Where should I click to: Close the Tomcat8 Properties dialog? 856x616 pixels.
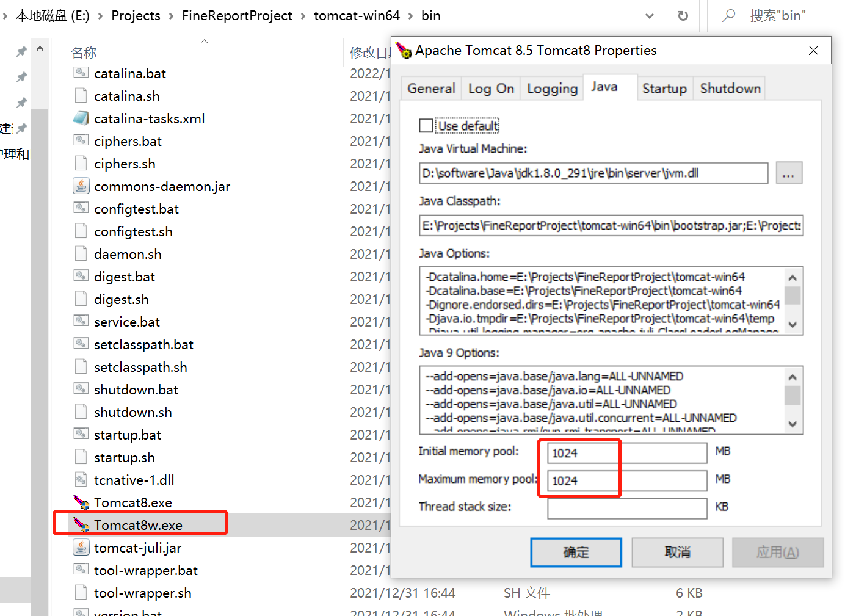pyautogui.click(x=813, y=50)
